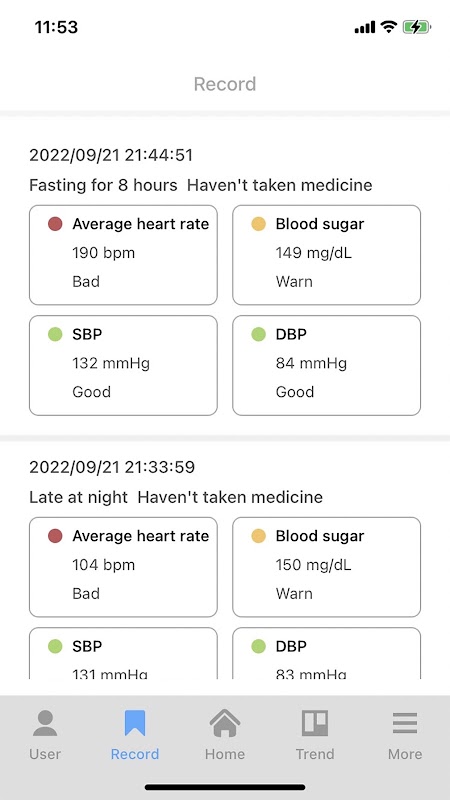Tap the 2022/09/21 21:33:59 record timestamp

(112, 467)
